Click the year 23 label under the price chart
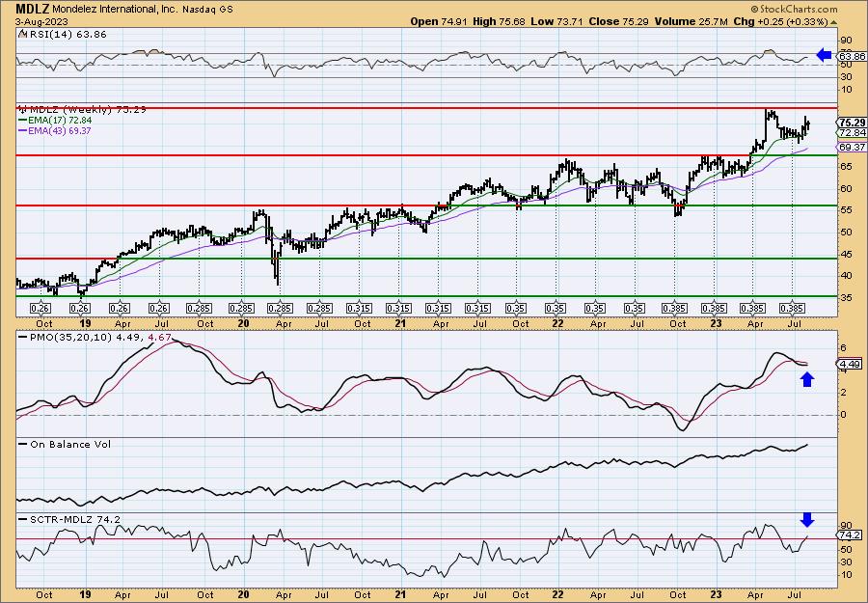Image resolution: width=868 pixels, height=603 pixels. (716, 323)
